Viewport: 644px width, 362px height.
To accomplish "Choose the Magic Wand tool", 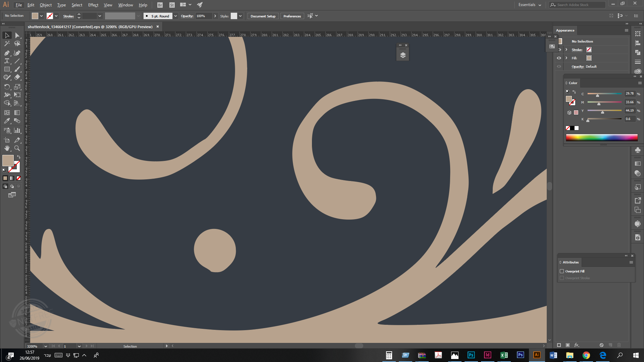I will pos(7,44).
